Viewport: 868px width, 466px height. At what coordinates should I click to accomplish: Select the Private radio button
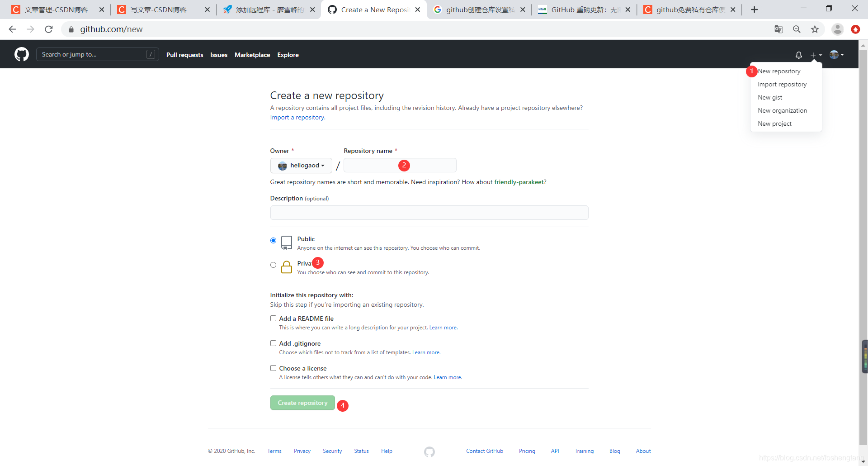pos(273,265)
